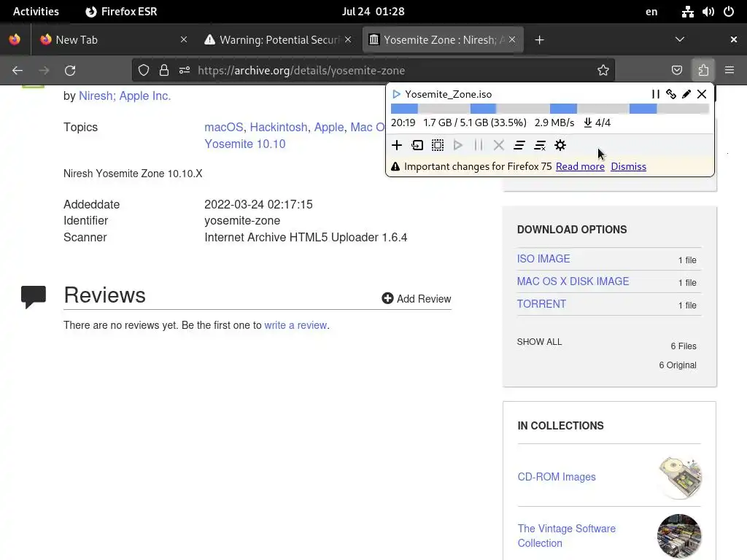The width and height of the screenshot is (747, 560).
Task: Add a new download with plus icon
Action: 397,145
